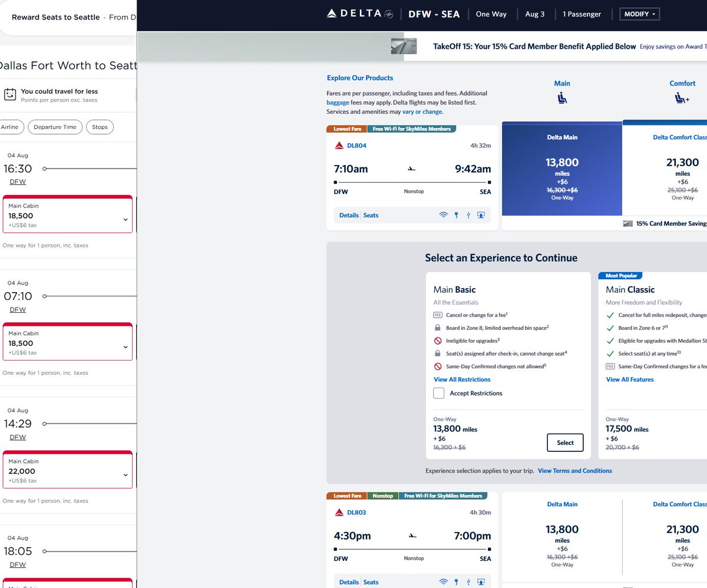Check the Accept Restrictions checkbox
The width and height of the screenshot is (707, 588).
[x=439, y=394]
